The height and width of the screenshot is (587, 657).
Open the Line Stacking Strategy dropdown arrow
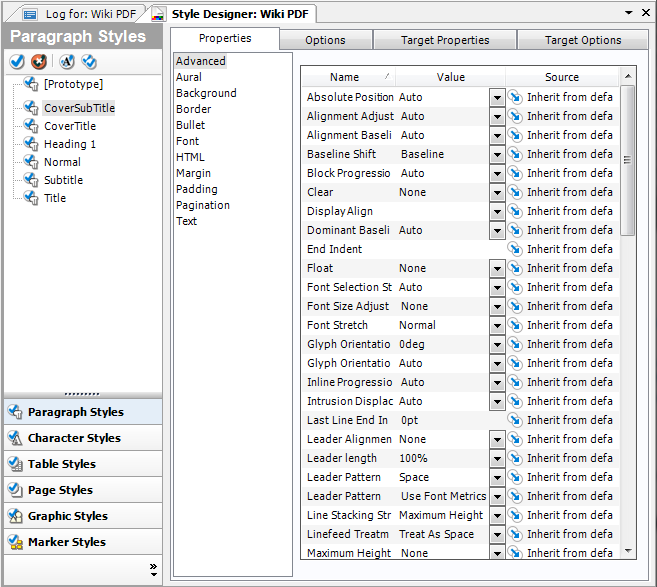[497, 515]
